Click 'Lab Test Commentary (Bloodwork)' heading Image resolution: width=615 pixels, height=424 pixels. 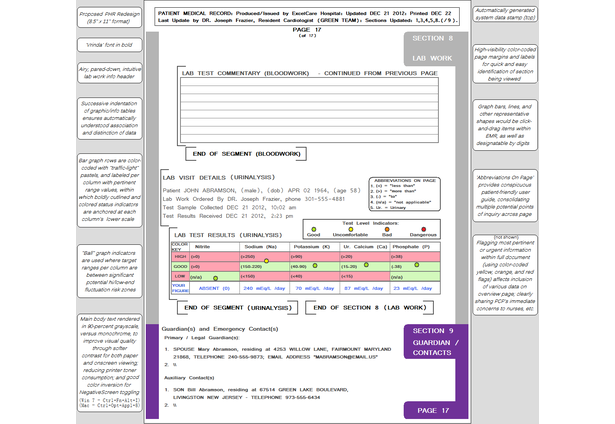(246, 73)
